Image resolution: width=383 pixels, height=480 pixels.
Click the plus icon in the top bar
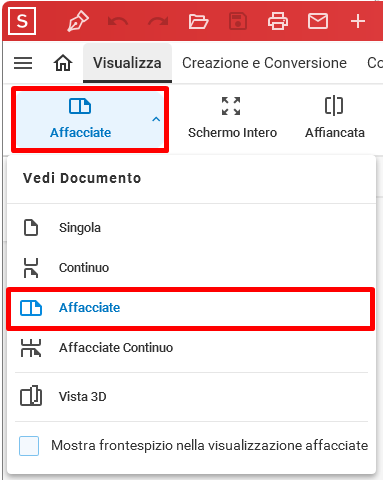click(358, 21)
